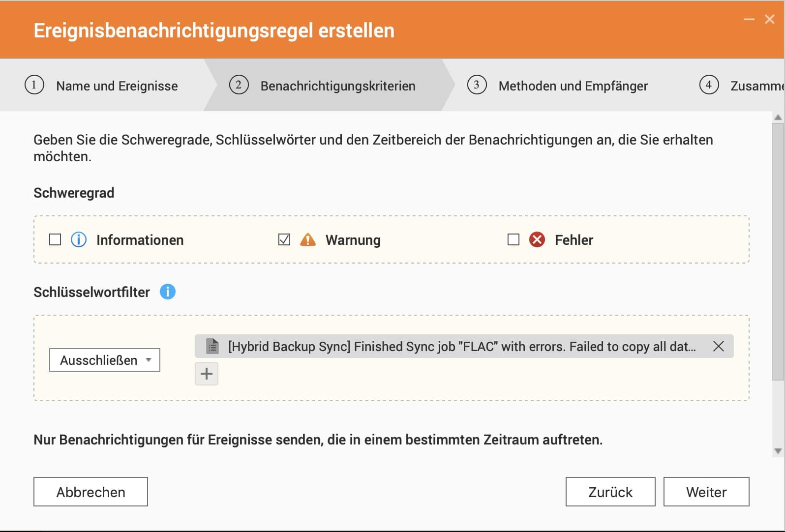Enable the Informationen checkbox
The height and width of the screenshot is (532, 785).
tap(55, 239)
